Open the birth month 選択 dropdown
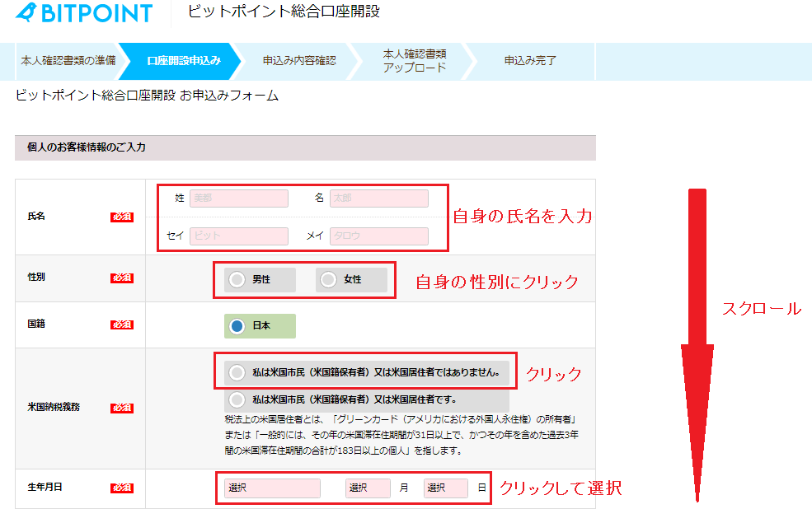Image resolution: width=812 pixels, height=509 pixels. click(368, 488)
